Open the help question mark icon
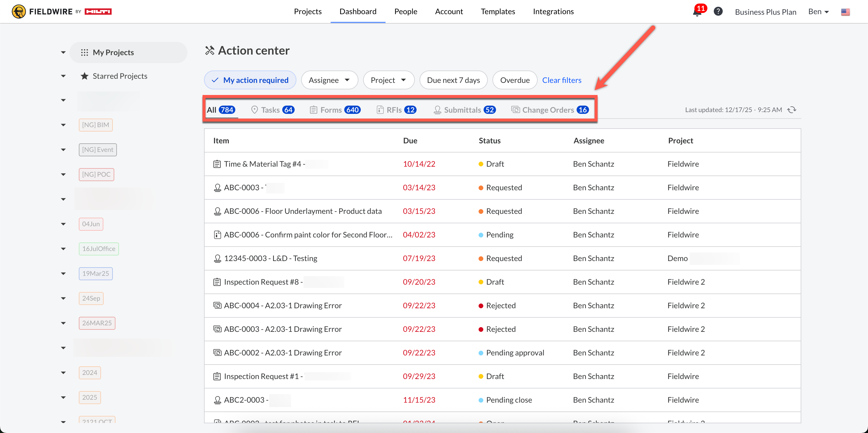The image size is (868, 433). tap(718, 12)
